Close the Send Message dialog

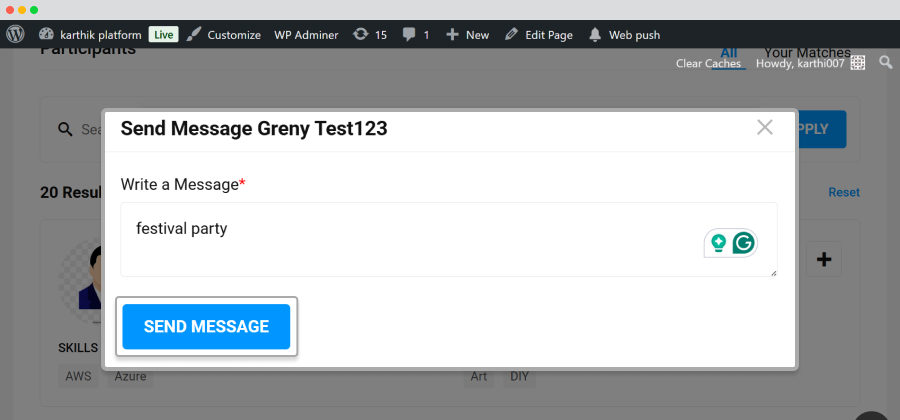[765, 127]
